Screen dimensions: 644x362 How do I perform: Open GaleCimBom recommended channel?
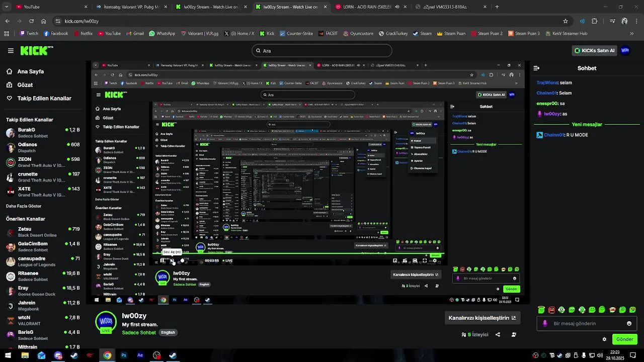tap(43, 247)
